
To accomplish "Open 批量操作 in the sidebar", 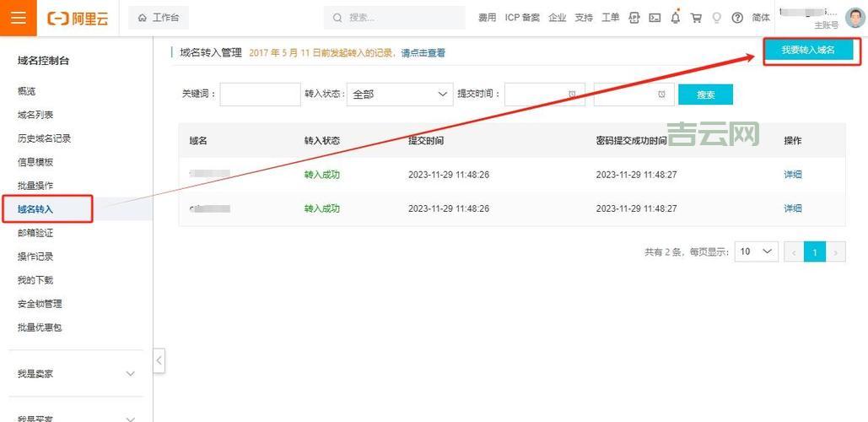I will pyautogui.click(x=35, y=186).
